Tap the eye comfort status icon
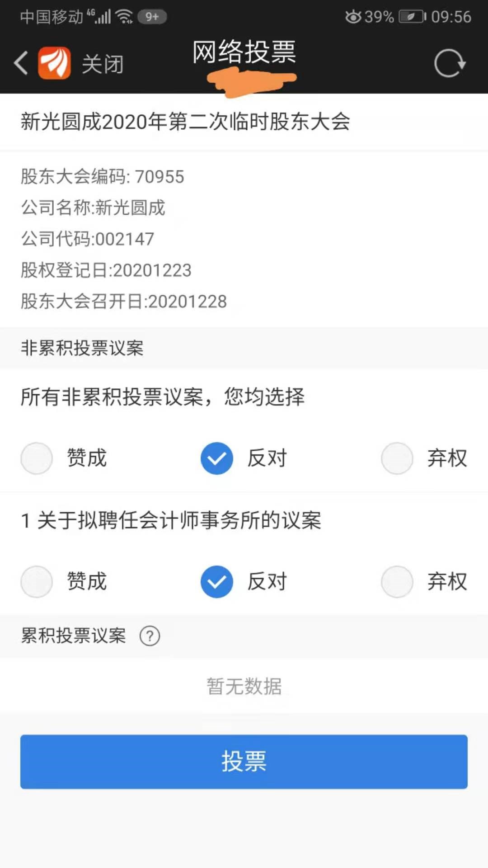This screenshot has height=868, width=488. (353, 17)
